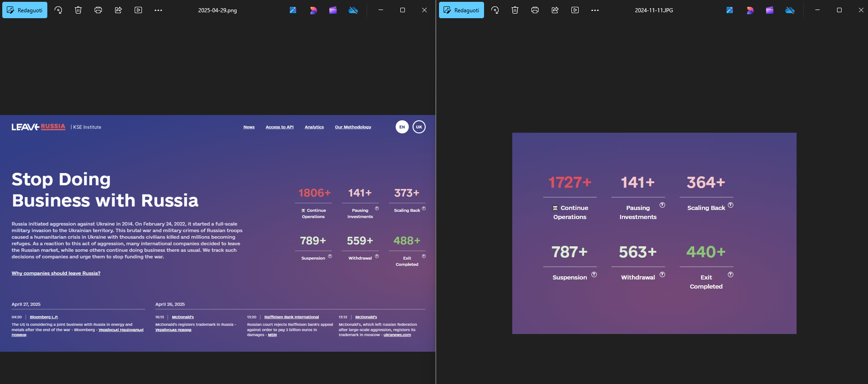Viewport: 868px width, 384px height.
Task: Click the blue picture app icon in 2024-11-11.JPG window
Action: (x=730, y=10)
